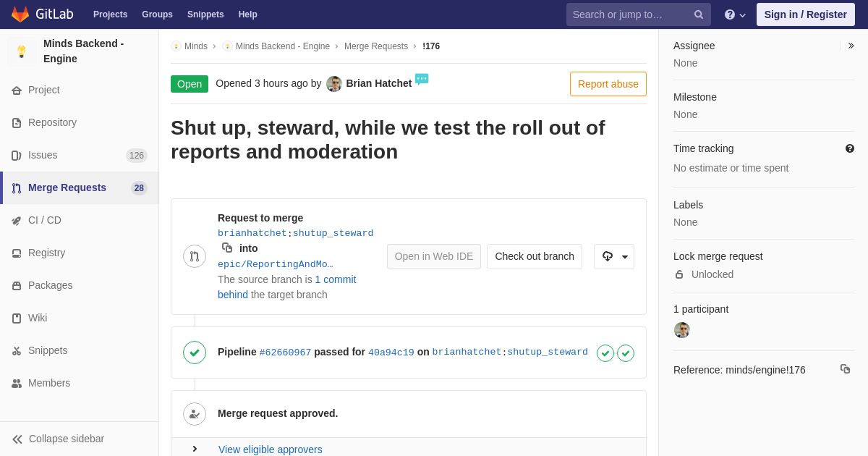Copy the source branch name icon
868x456 pixels.
(227, 248)
